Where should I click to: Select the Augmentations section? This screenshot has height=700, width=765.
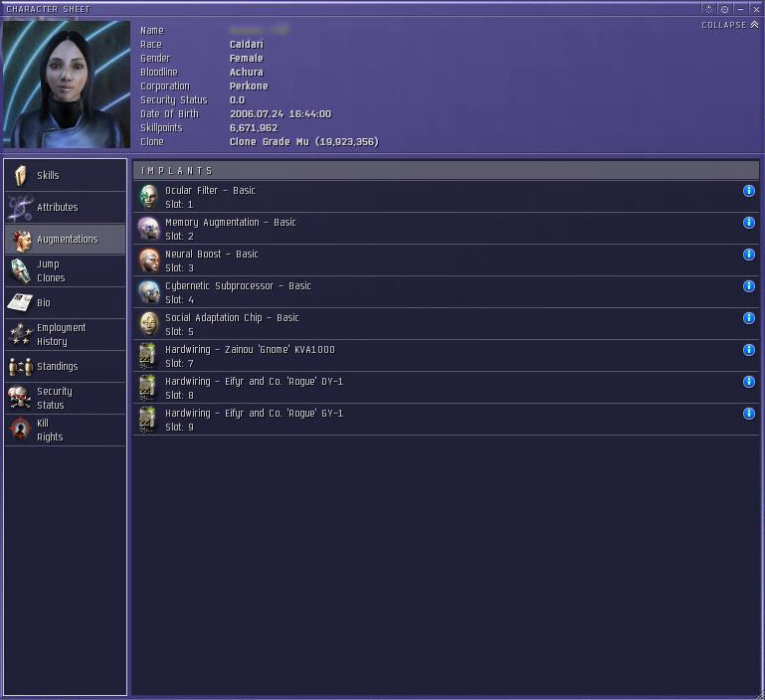[x=65, y=239]
